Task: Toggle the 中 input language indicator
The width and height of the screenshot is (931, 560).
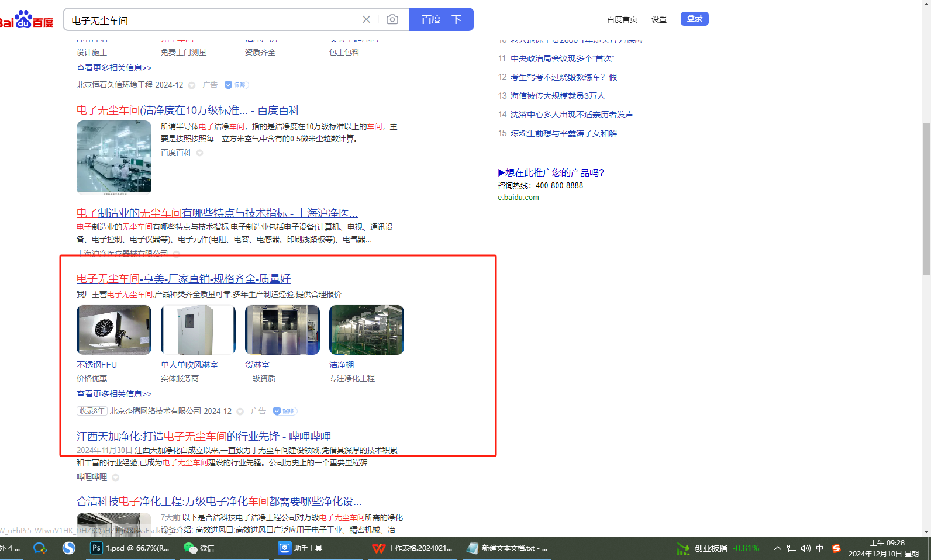Action: coord(820,548)
